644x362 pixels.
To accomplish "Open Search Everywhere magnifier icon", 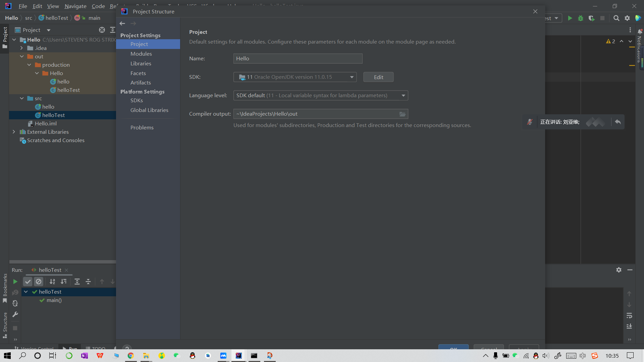I will click(616, 18).
